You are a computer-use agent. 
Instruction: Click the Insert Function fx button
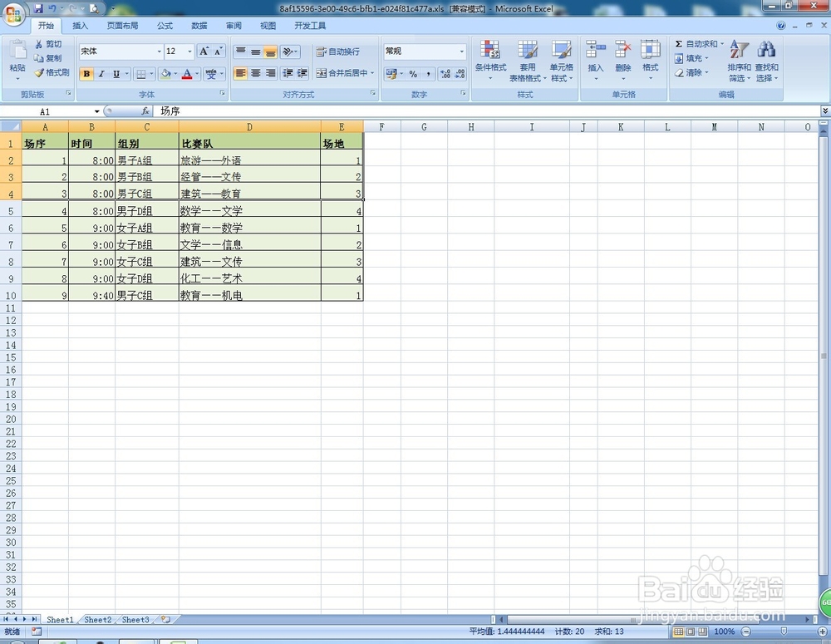[x=145, y=111]
